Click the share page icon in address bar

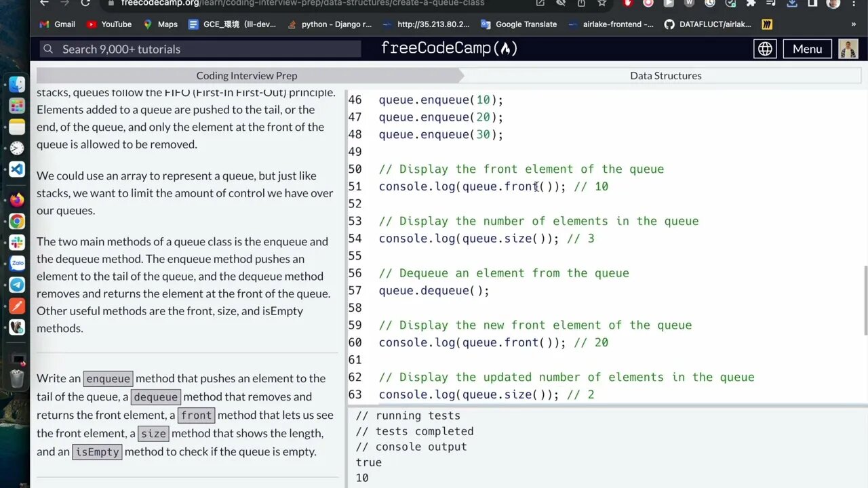581,3
